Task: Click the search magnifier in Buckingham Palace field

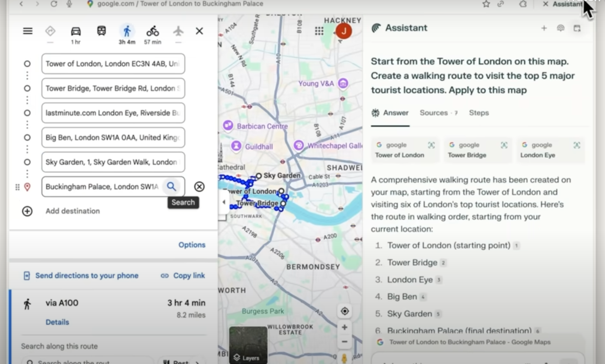Action: pos(171,187)
